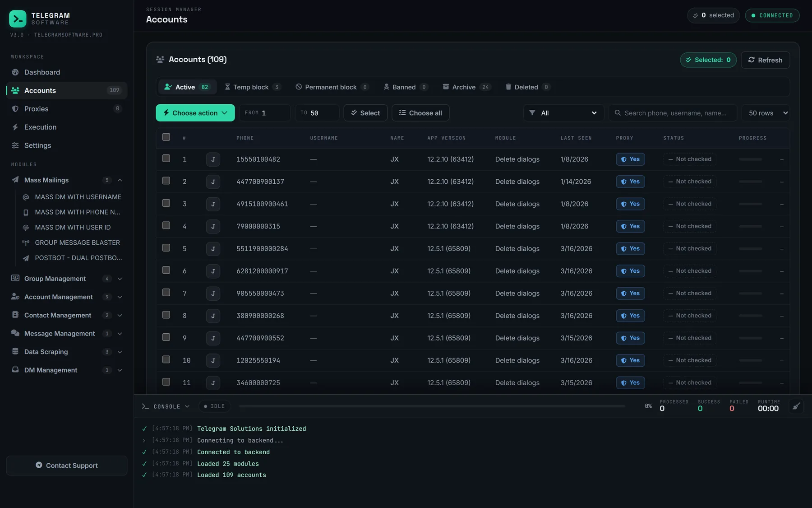Check the box for phone 12025550194
The height and width of the screenshot is (508, 812).
(x=166, y=360)
